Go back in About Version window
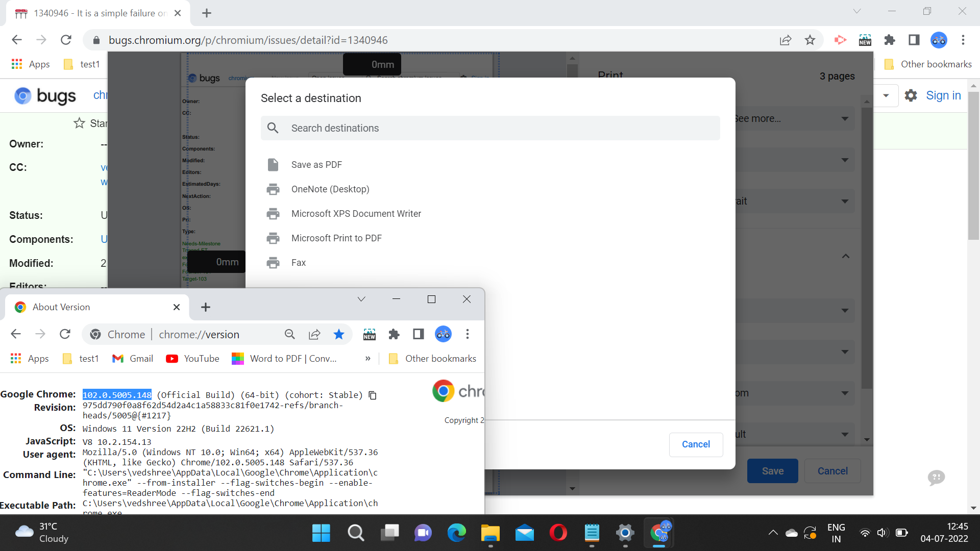 (x=16, y=334)
